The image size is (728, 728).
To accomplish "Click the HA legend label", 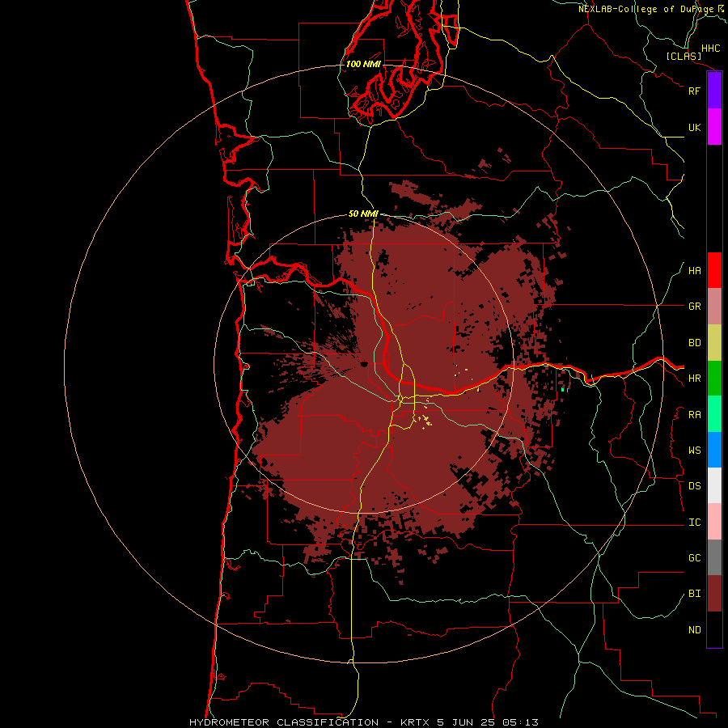I will (694, 271).
